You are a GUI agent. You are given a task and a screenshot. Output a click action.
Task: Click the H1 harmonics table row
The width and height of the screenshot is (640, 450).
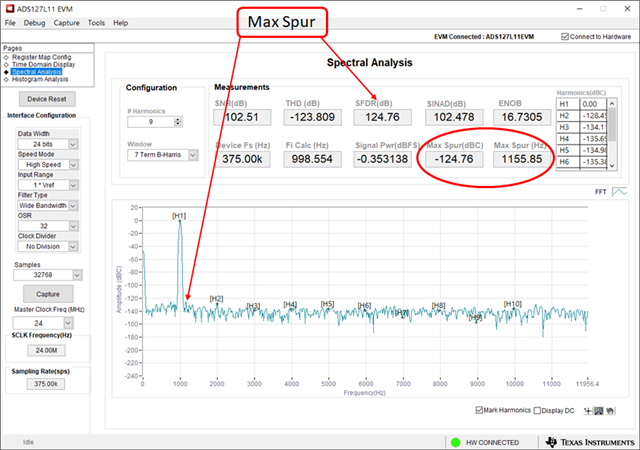(x=582, y=104)
